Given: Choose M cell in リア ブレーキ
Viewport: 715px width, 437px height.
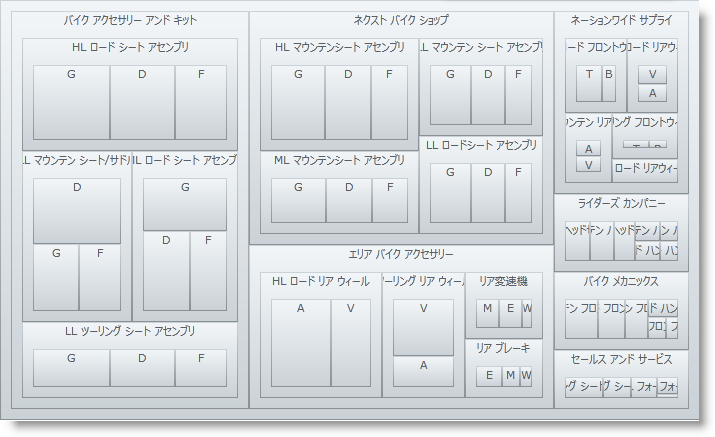Looking at the screenshot, I should tap(510, 376).
